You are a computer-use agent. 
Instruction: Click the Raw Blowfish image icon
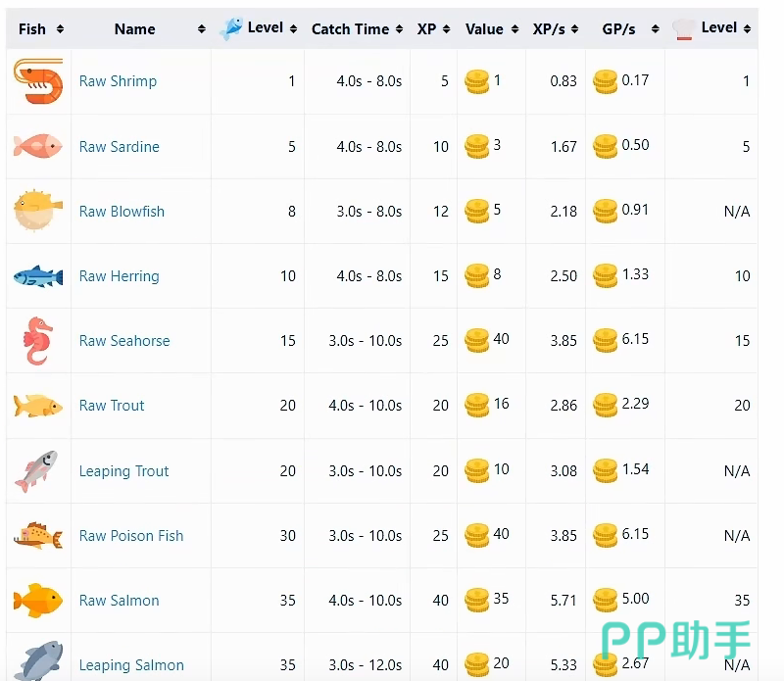click(x=38, y=212)
